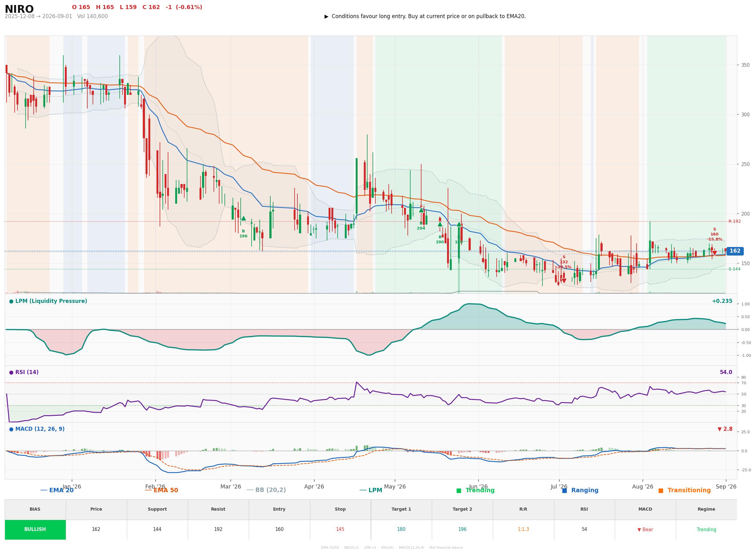Click the 196 Target 2 table value
The image size is (756, 554).
point(462,530)
